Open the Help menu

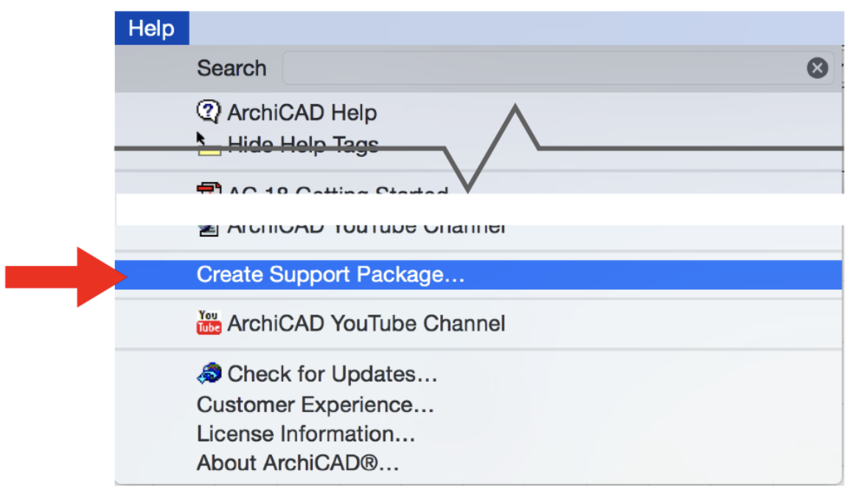(152, 27)
